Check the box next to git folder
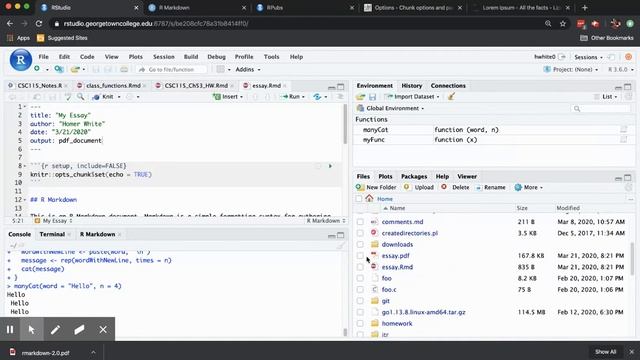 (x=360, y=301)
